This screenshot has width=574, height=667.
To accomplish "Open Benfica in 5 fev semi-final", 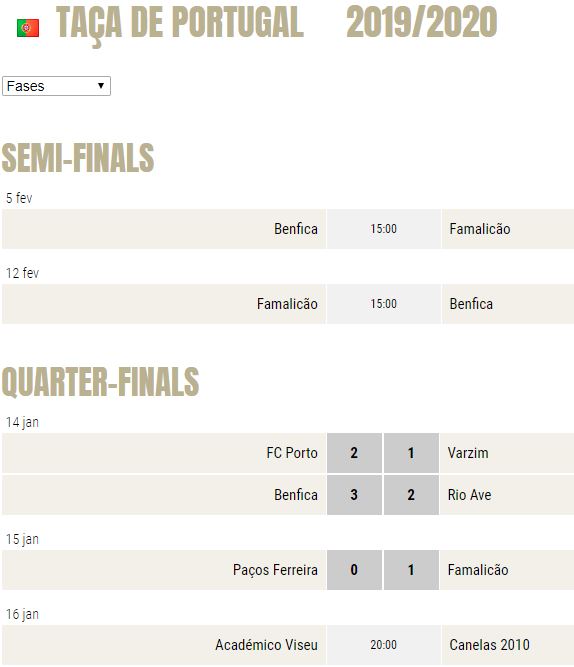I will point(296,229).
